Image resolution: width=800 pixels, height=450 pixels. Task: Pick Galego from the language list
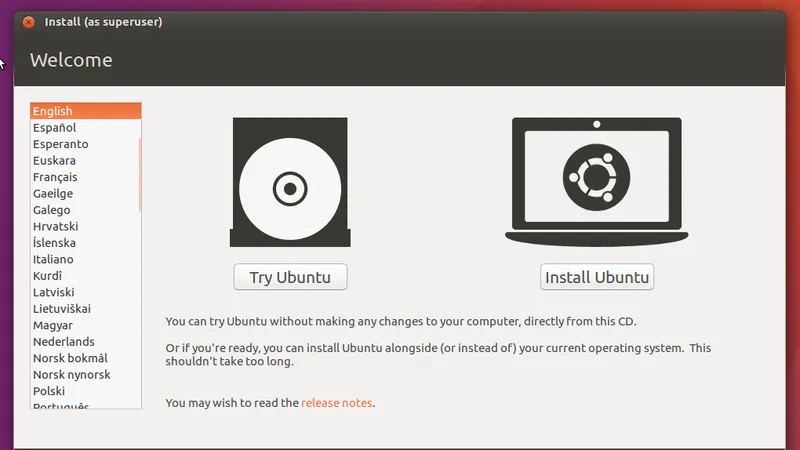(86, 210)
